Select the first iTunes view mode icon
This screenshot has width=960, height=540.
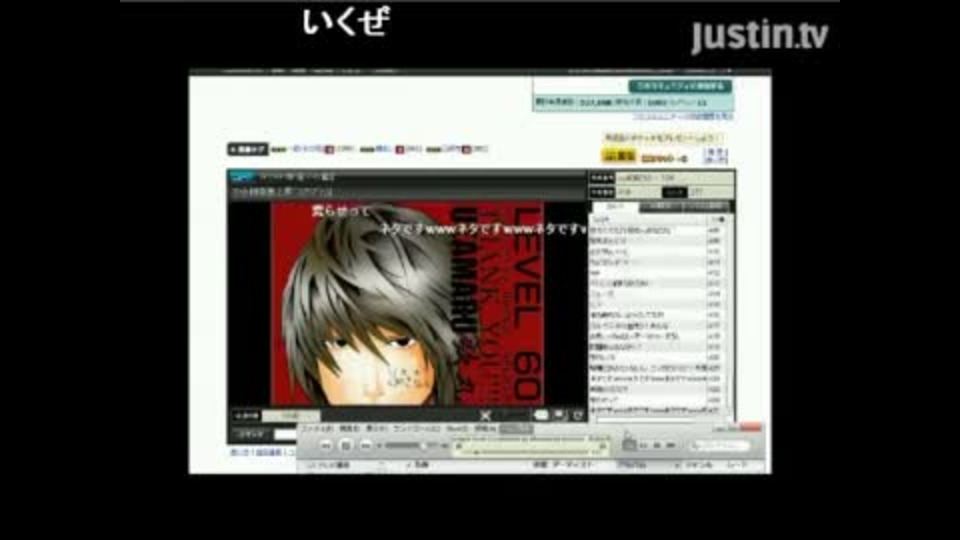click(x=630, y=446)
